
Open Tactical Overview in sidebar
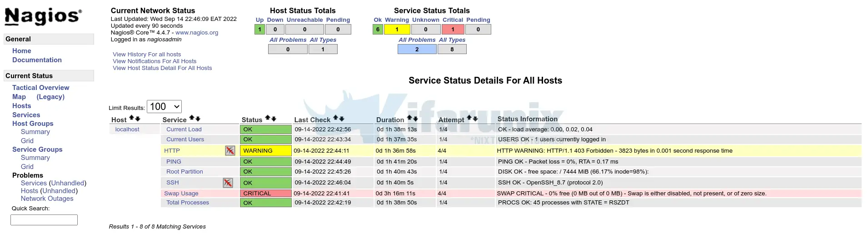point(40,88)
